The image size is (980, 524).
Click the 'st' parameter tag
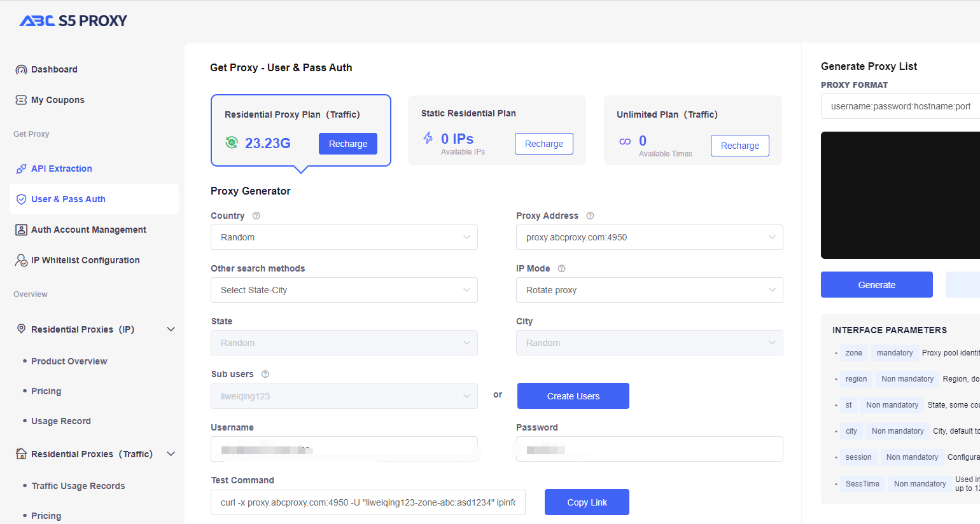(x=848, y=405)
